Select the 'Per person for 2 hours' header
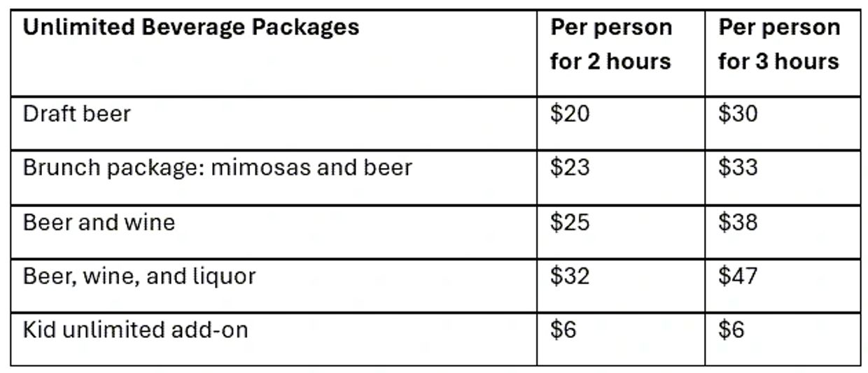Screen dimensions: 868x373 (x=610, y=44)
